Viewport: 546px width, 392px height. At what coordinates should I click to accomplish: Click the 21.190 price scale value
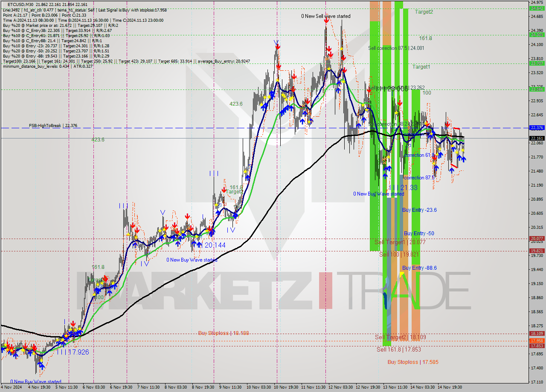(x=537, y=185)
